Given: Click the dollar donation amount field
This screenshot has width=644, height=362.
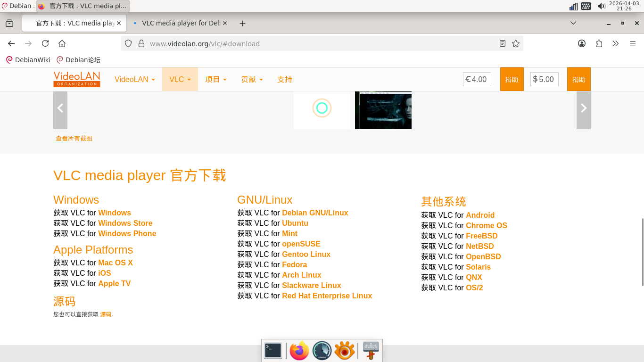Looking at the screenshot, I should [x=546, y=79].
